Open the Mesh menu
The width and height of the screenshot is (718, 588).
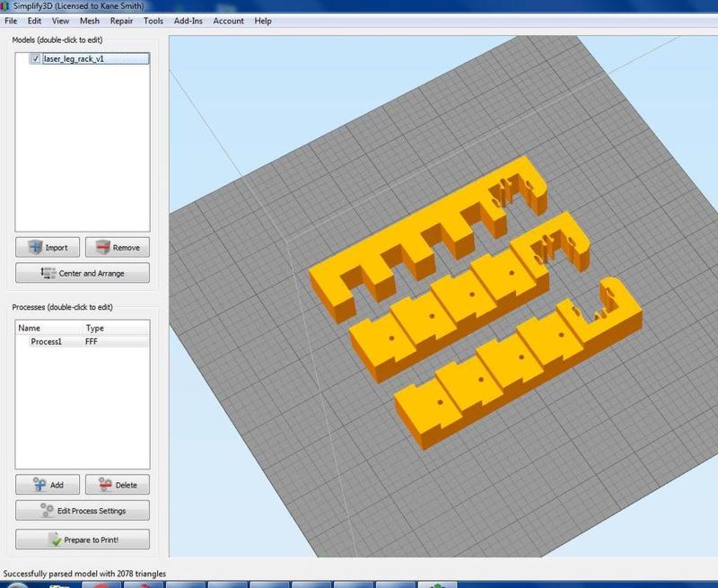(89, 21)
